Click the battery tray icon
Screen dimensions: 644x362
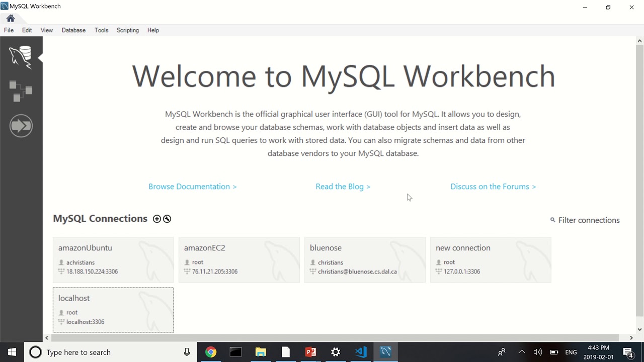pyautogui.click(x=554, y=352)
